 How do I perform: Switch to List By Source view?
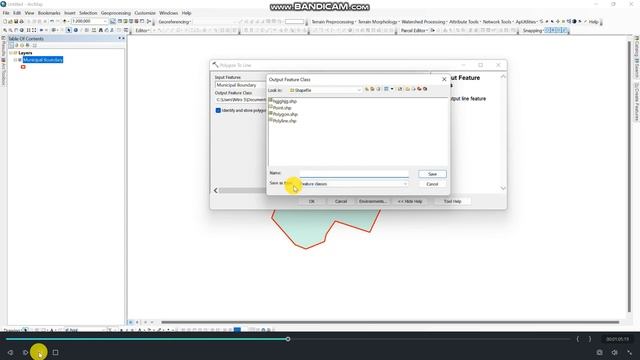tap(17, 45)
